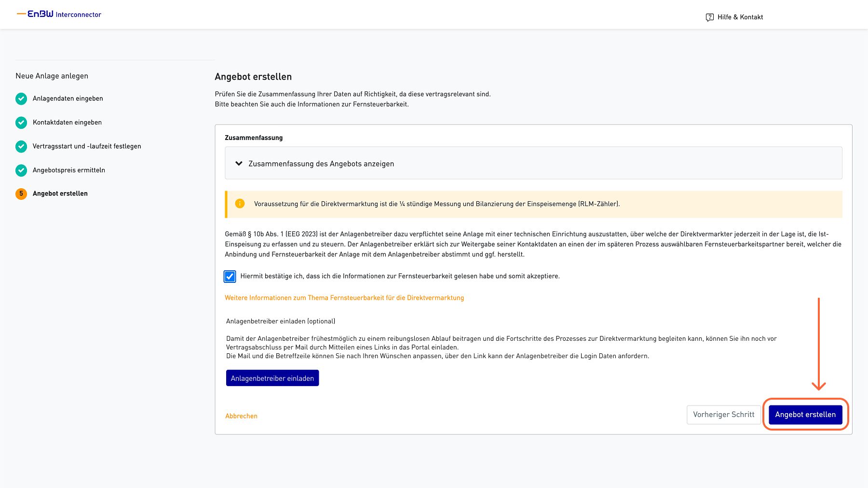Uncheck the Fernsteuerbarkeit confirmation checkbox

click(230, 277)
